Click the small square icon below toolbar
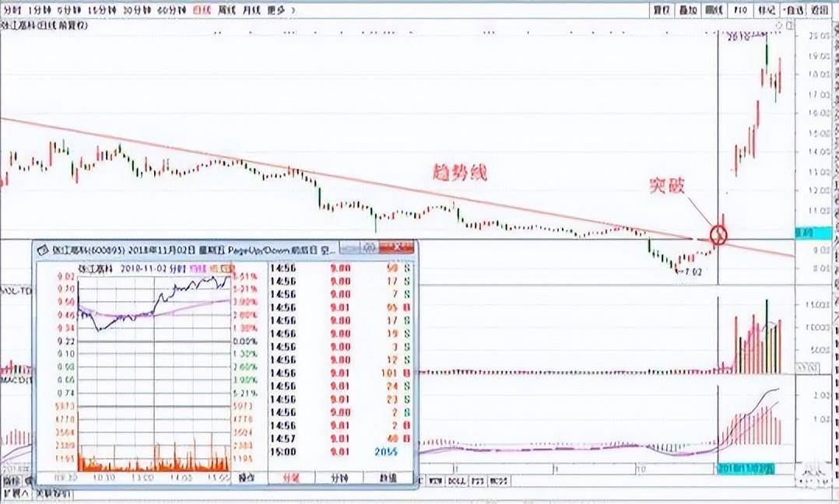The image size is (839, 504). pyautogui.click(x=790, y=25)
